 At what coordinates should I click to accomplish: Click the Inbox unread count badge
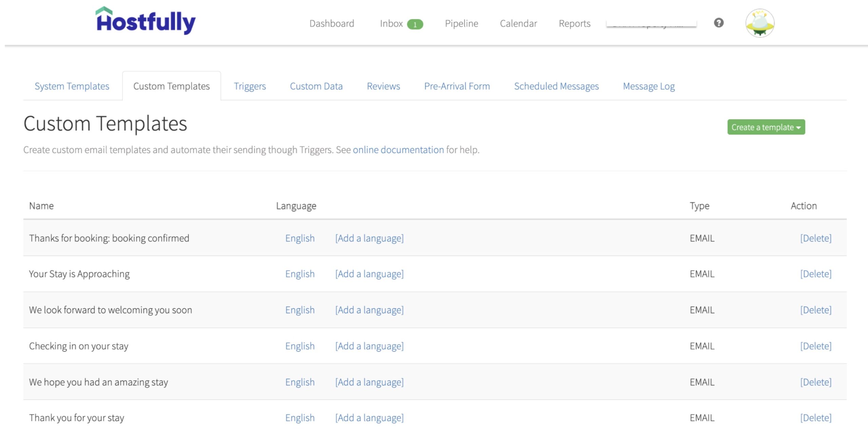[416, 24]
